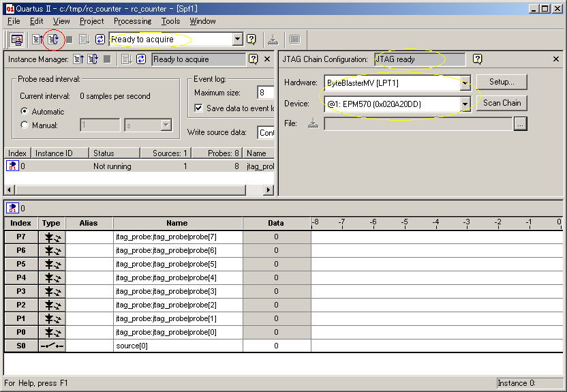The height and width of the screenshot is (392, 567).
Task: Click the manual interval value field
Action: [x=100, y=125]
